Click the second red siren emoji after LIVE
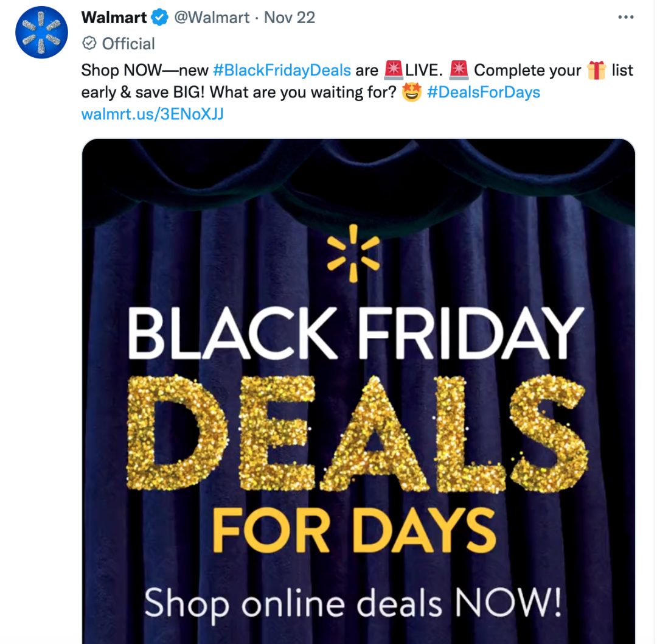 click(x=459, y=70)
